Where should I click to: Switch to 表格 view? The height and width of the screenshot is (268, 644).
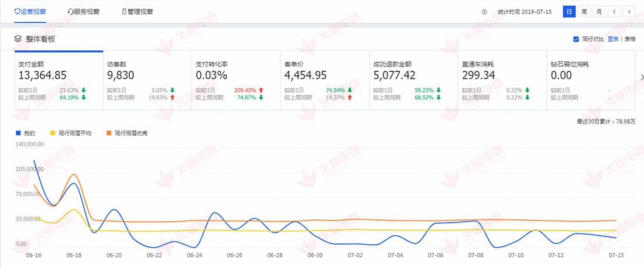coord(630,39)
